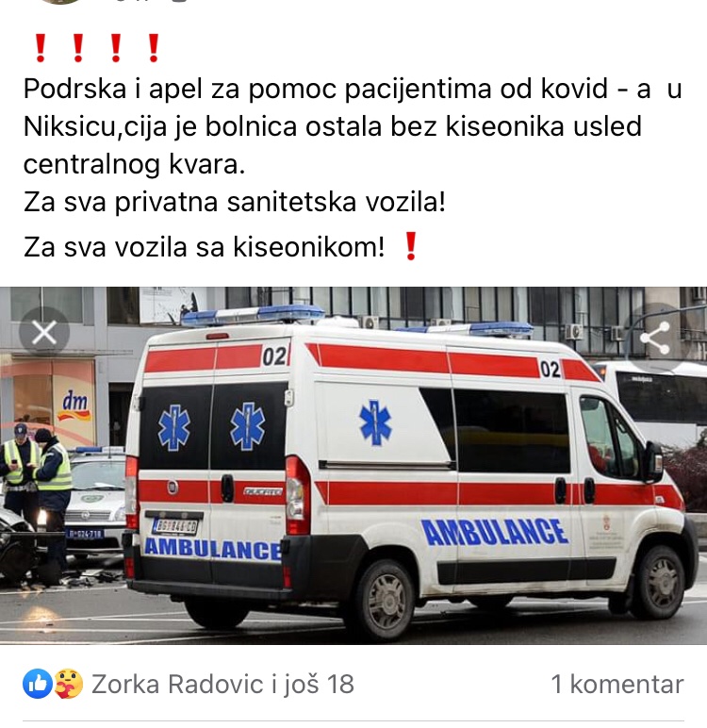Viewport: 707px width, 728px height.
Task: Tap the police car behind the ambulance
Action: click(95, 499)
